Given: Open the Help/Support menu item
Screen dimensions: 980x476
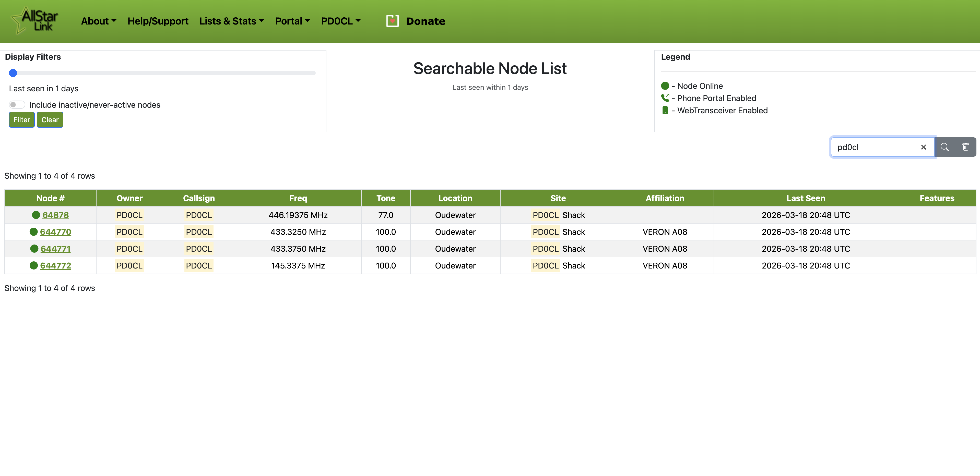Looking at the screenshot, I should coord(158,21).
